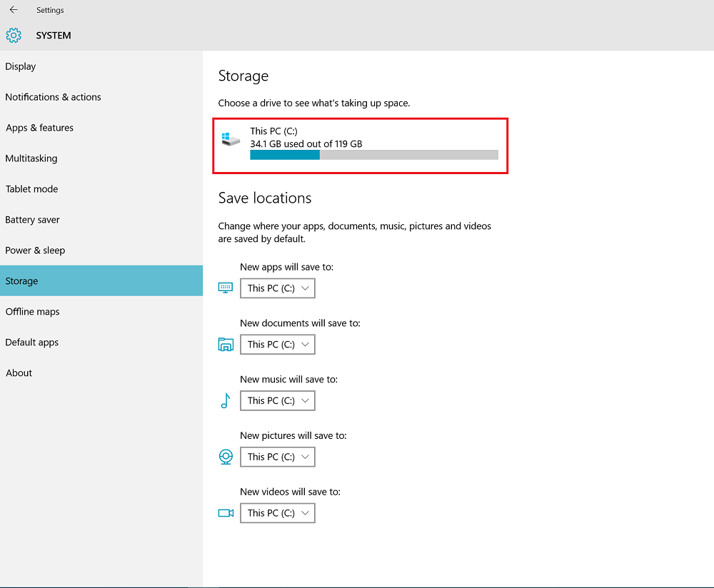Click the C: drive usage bar

click(x=374, y=155)
